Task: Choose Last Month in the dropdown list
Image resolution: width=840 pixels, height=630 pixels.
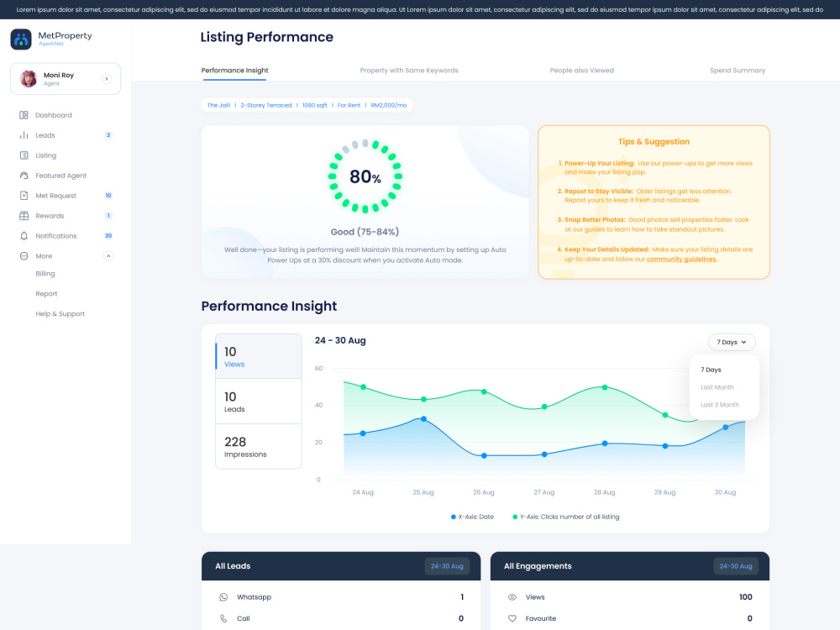Action: (717, 387)
